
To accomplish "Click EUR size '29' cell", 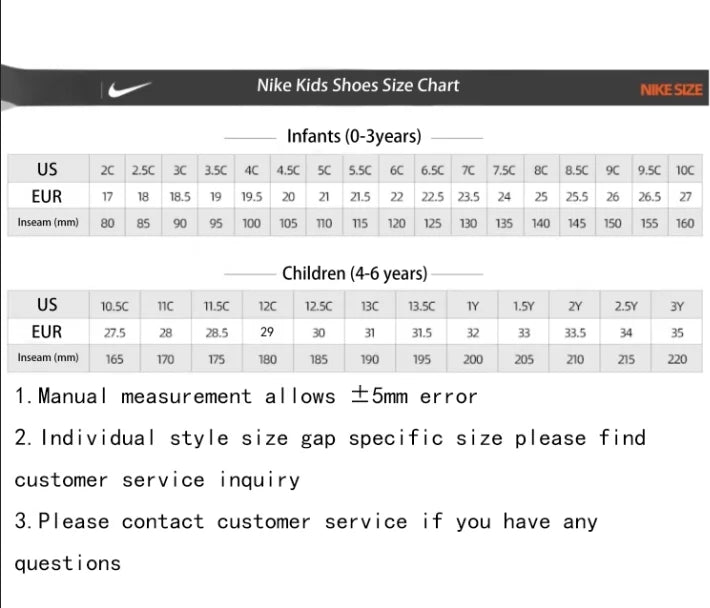I will coord(267,332).
